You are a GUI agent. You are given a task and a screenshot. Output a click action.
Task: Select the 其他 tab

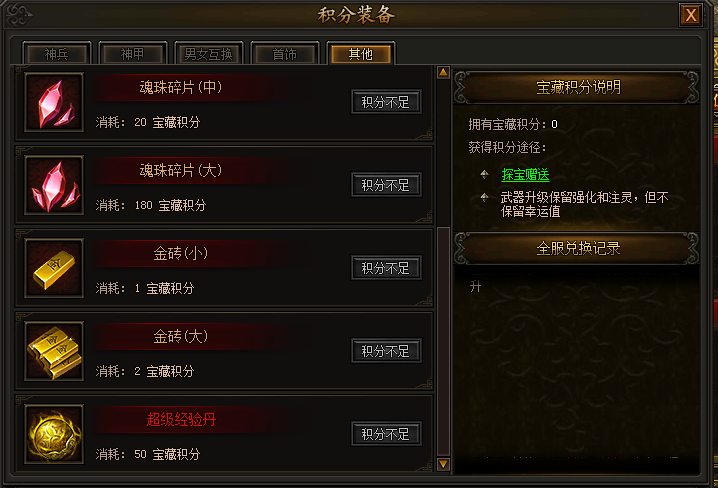click(x=361, y=54)
